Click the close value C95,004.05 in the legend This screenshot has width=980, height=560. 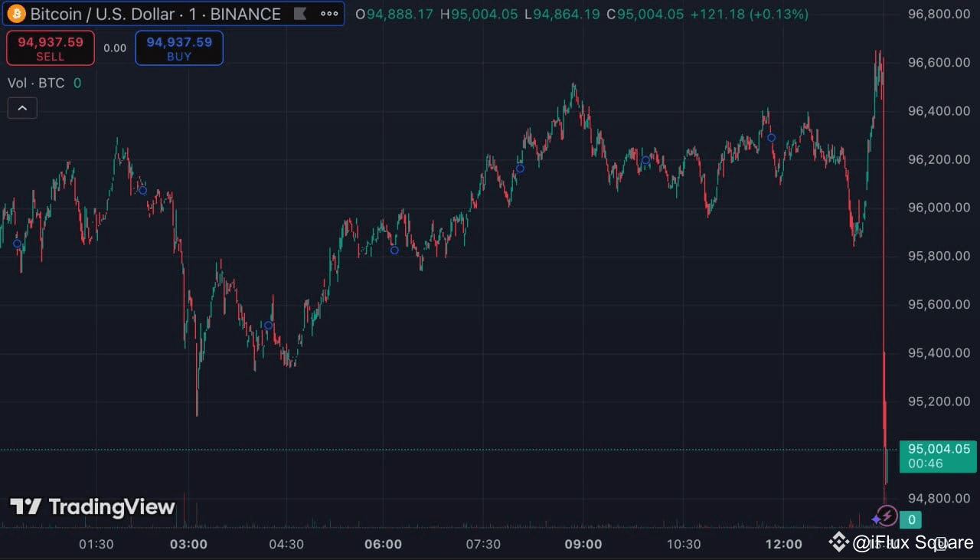645,14
